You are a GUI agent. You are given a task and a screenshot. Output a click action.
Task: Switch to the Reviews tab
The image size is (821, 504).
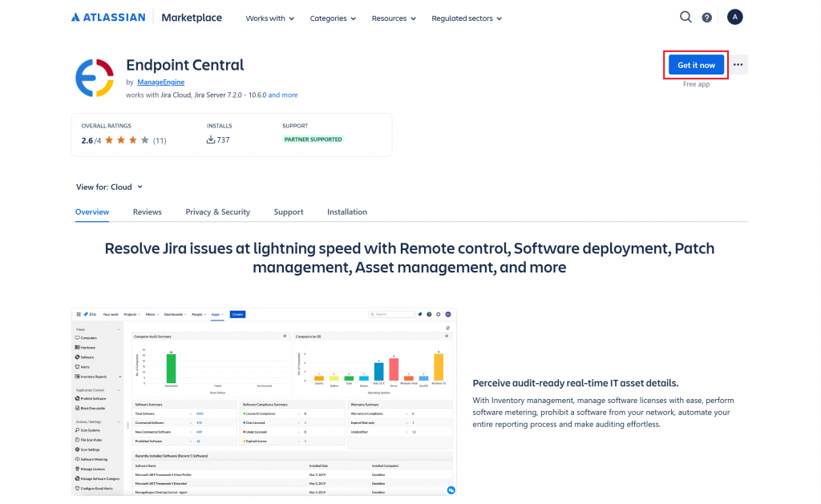pos(148,212)
